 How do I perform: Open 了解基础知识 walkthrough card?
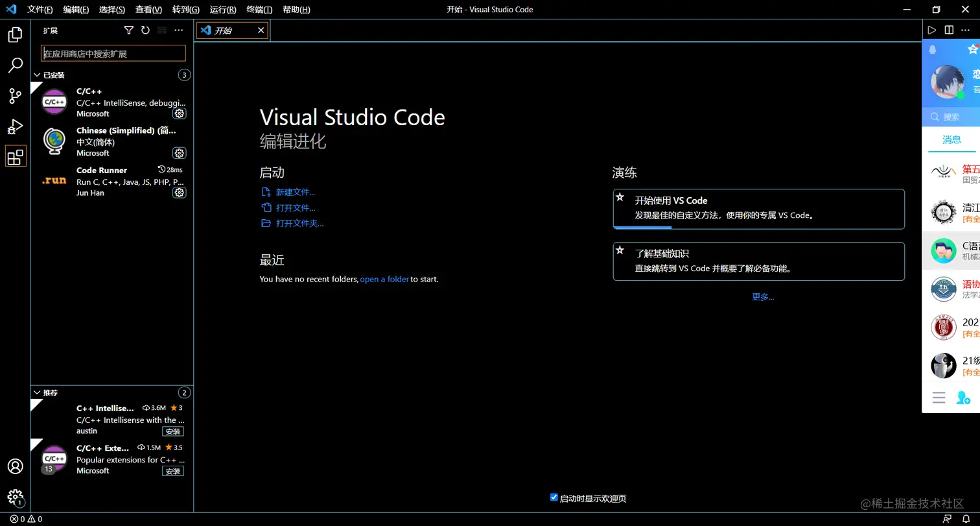tap(758, 261)
